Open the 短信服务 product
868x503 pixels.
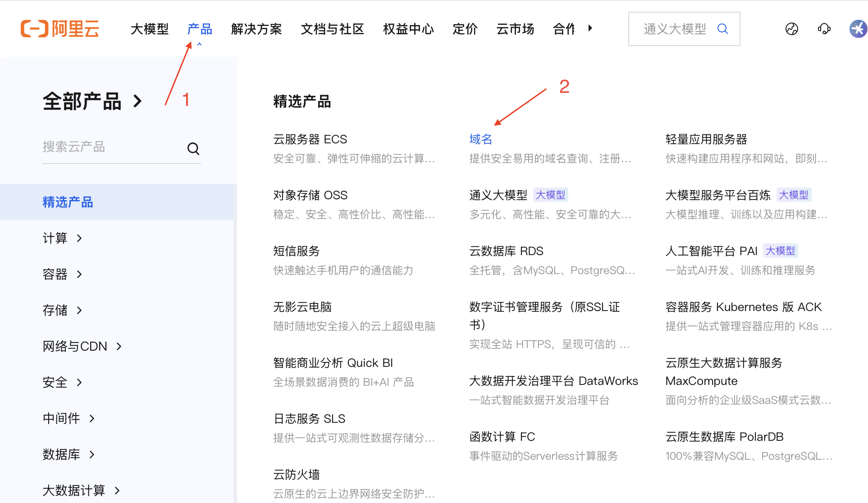(x=297, y=251)
